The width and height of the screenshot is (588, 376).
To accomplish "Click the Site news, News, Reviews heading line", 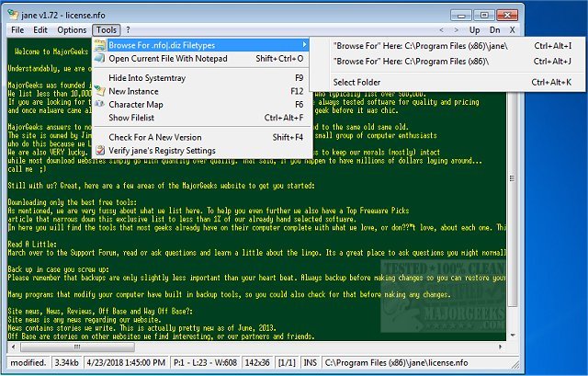I will 100,311.
